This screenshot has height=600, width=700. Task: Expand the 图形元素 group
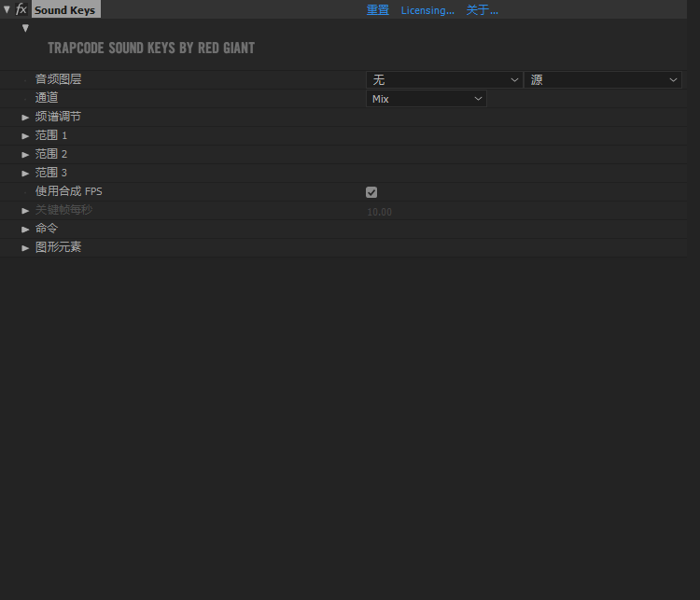25,248
